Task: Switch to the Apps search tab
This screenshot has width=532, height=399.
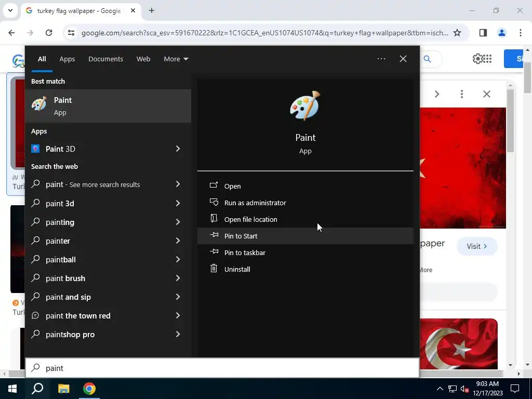Action: point(67,59)
